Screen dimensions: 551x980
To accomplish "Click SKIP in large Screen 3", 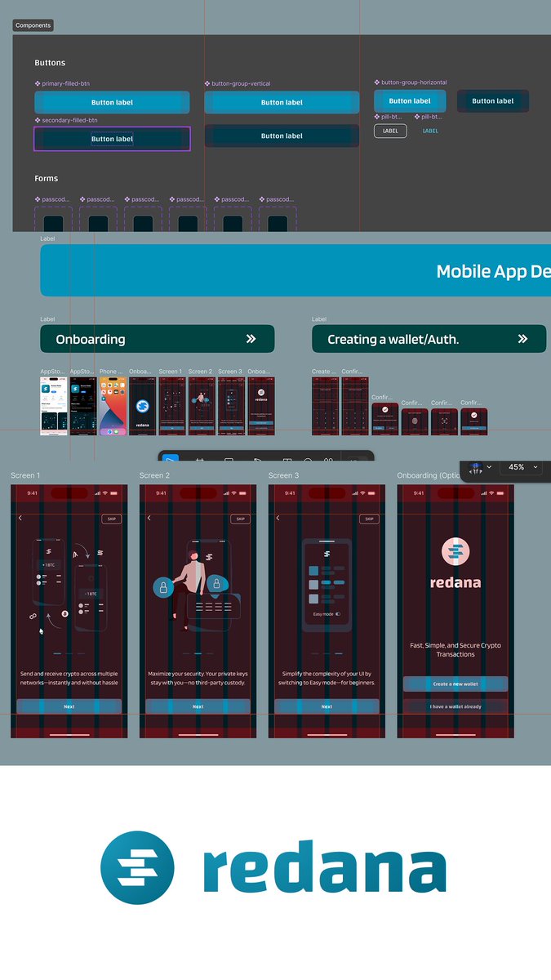I will click(x=369, y=519).
